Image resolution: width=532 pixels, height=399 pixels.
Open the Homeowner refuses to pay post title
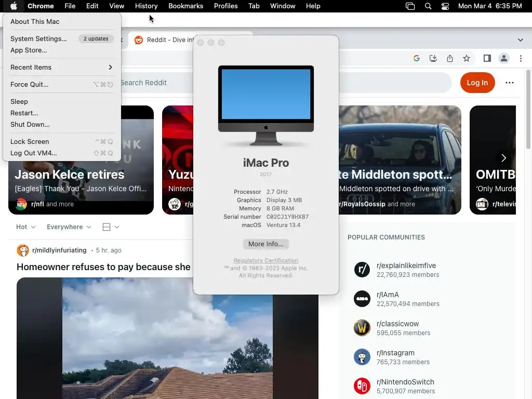coord(103,267)
